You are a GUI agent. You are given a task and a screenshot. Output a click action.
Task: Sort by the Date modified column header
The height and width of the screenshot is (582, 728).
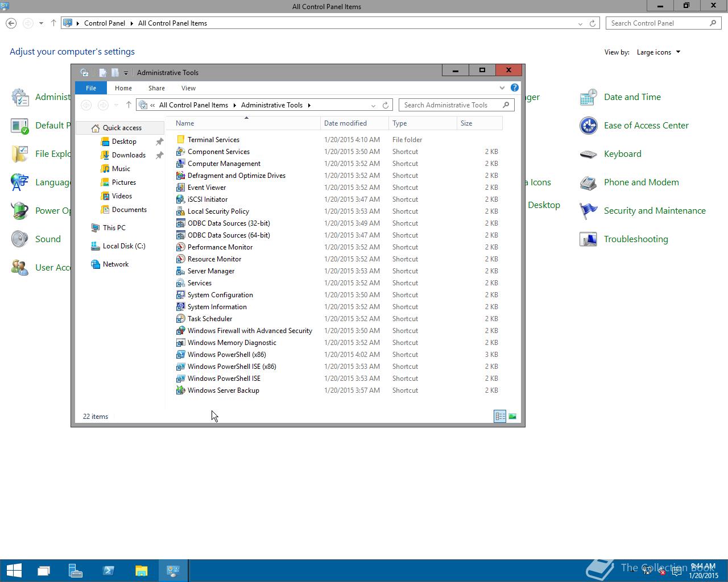click(354, 123)
